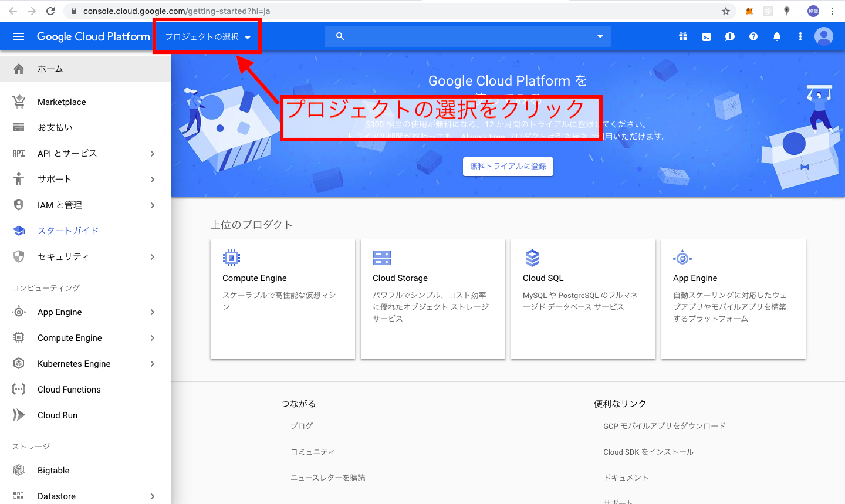Viewport: 845px width, 504px height.
Task: Send feedback via the speech bubble icon
Action: point(729,36)
